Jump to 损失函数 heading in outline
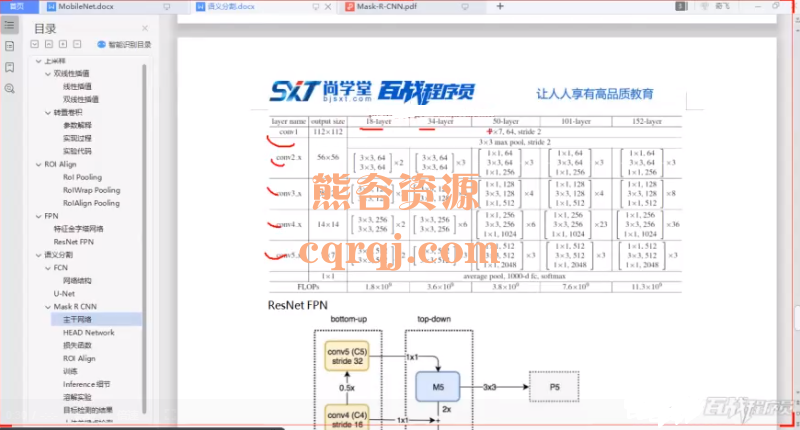 pos(77,345)
